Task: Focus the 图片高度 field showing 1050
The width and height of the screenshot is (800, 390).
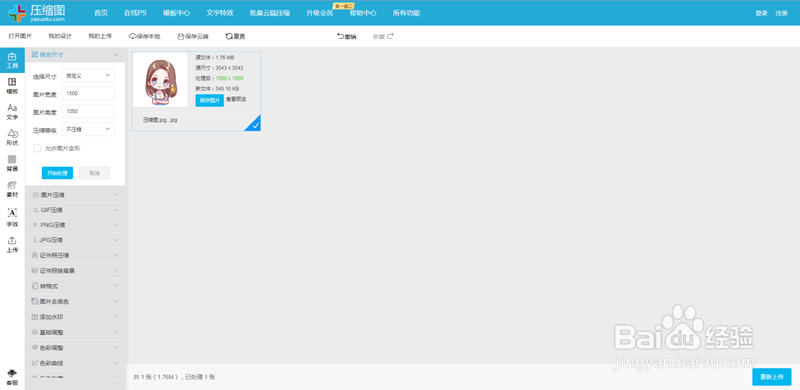Action: [x=88, y=111]
